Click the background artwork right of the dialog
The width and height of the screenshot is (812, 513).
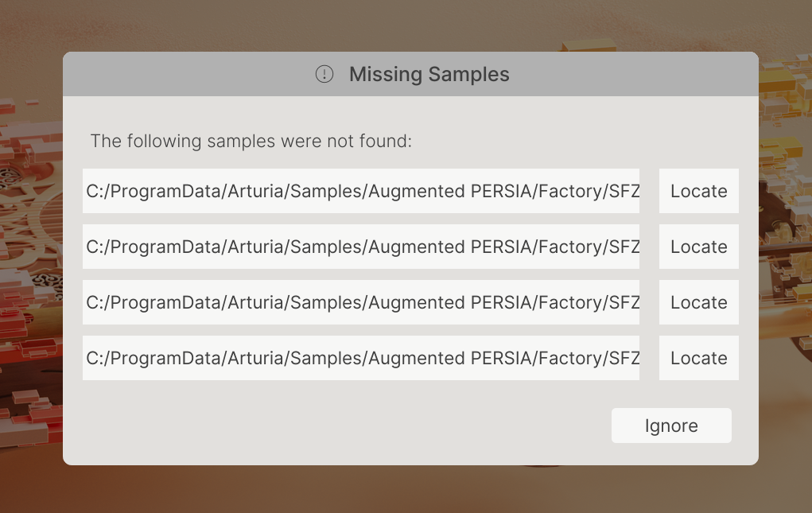pyautogui.click(x=785, y=262)
